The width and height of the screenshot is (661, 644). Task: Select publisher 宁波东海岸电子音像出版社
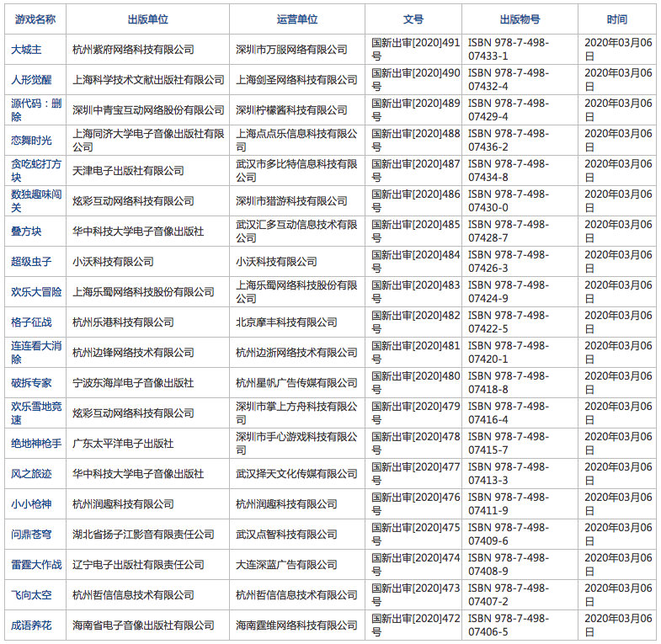(133, 383)
